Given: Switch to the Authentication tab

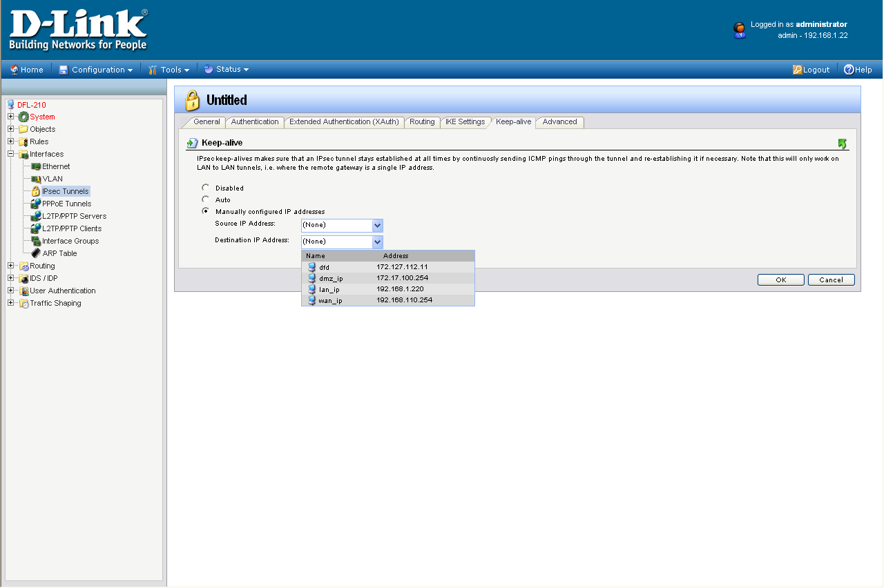Looking at the screenshot, I should (x=255, y=122).
